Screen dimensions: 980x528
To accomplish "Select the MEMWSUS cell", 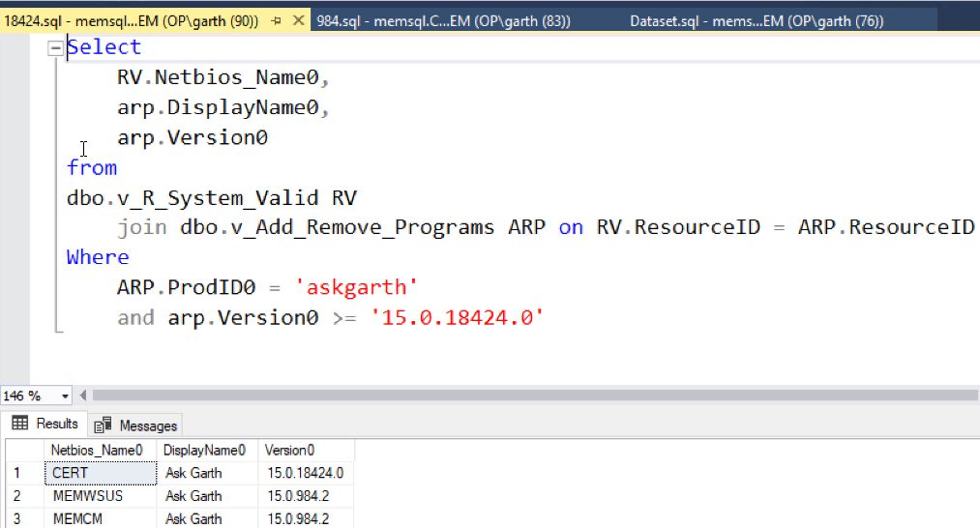I will pos(100,496).
